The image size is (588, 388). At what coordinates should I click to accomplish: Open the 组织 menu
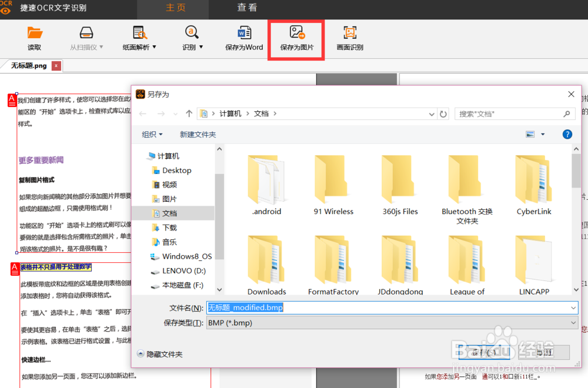tap(152, 134)
